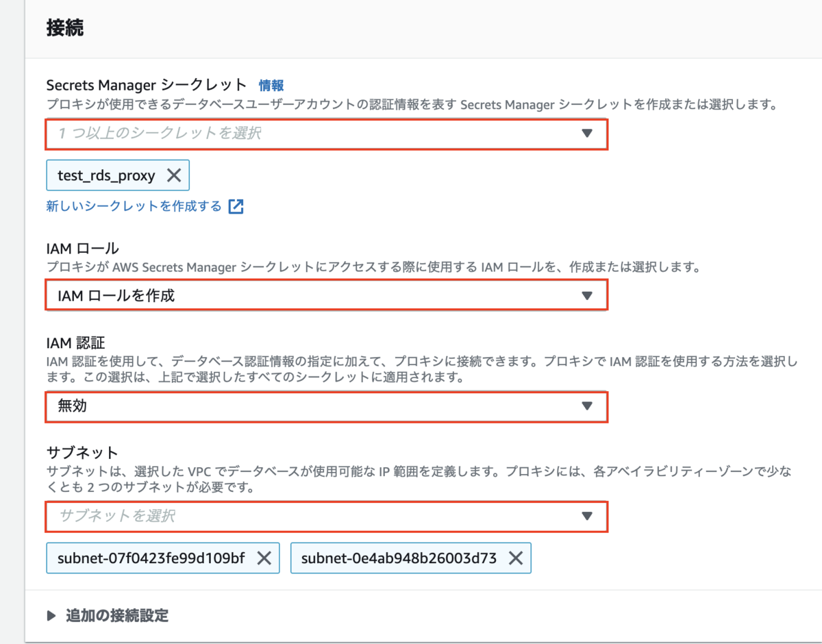Remove subnet-0e4ab948b26003d73 from selected subnets

pyautogui.click(x=516, y=558)
